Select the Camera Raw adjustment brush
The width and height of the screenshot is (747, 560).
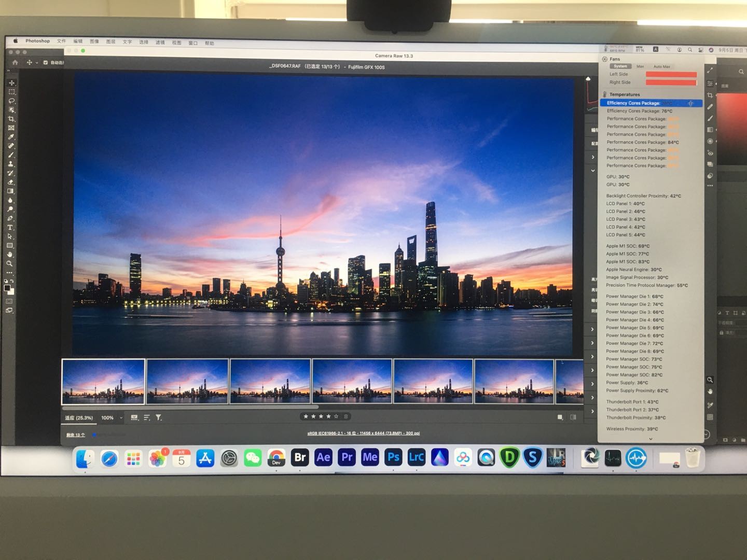[710, 118]
